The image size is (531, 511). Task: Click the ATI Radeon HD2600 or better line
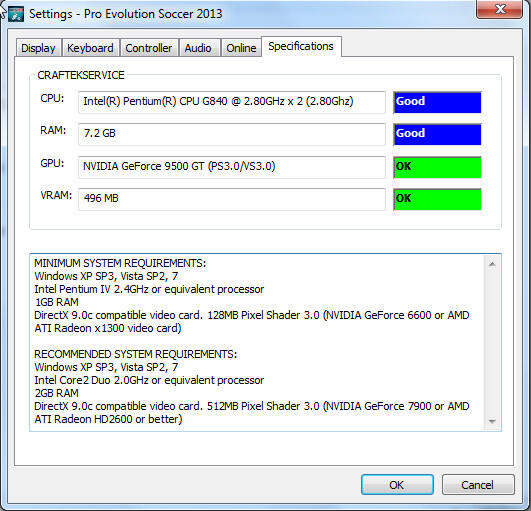point(108,419)
